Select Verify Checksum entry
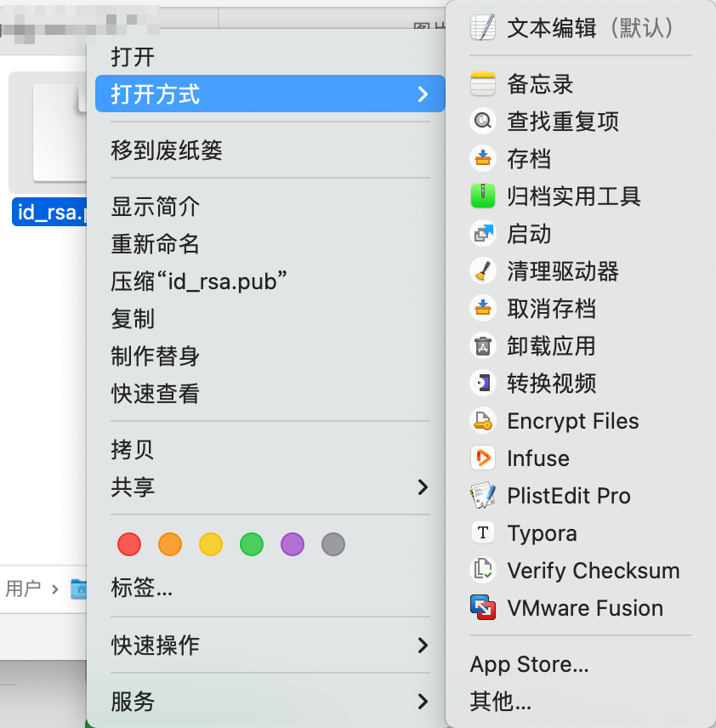The width and height of the screenshot is (716, 728). (x=581, y=570)
